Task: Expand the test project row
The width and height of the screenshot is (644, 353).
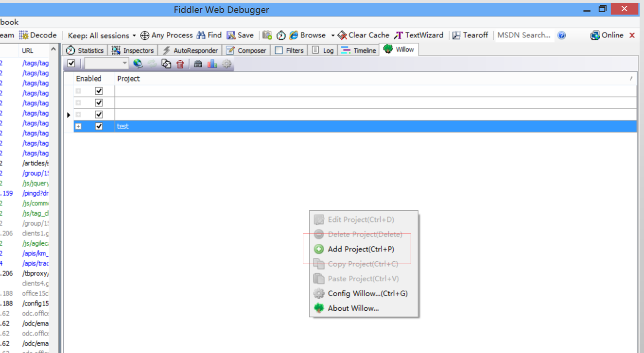Action: pos(78,126)
